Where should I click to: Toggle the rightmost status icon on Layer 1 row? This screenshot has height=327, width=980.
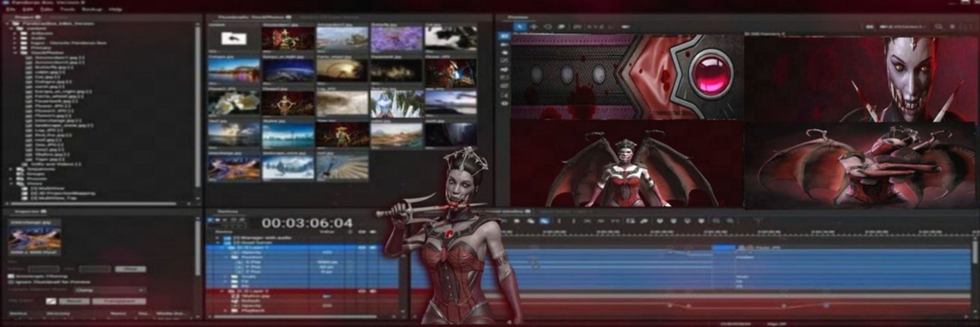[x=373, y=248]
